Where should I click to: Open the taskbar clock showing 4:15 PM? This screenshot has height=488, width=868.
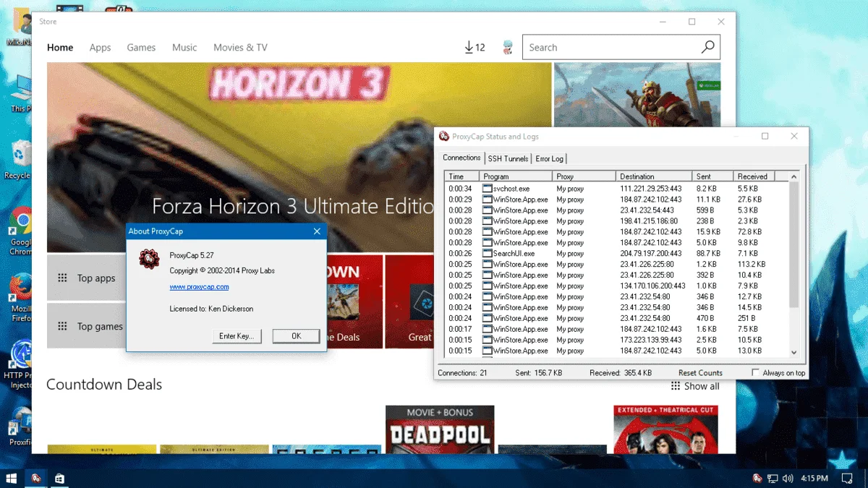(814, 478)
